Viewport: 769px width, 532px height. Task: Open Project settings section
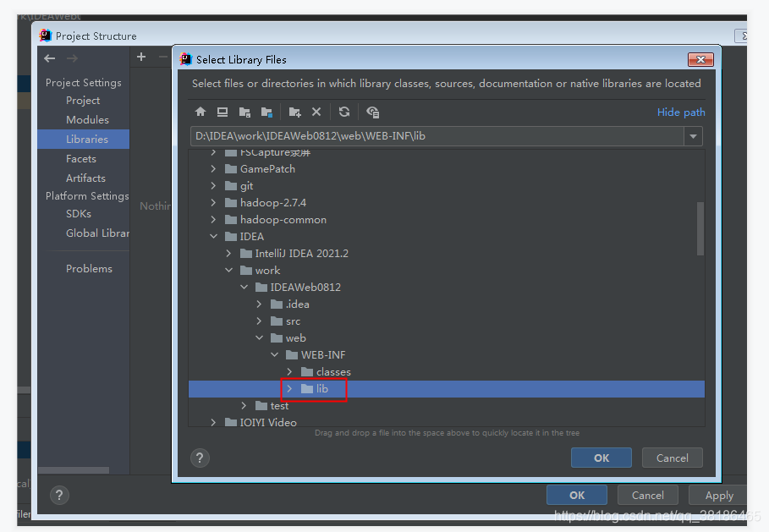pyautogui.click(x=84, y=101)
